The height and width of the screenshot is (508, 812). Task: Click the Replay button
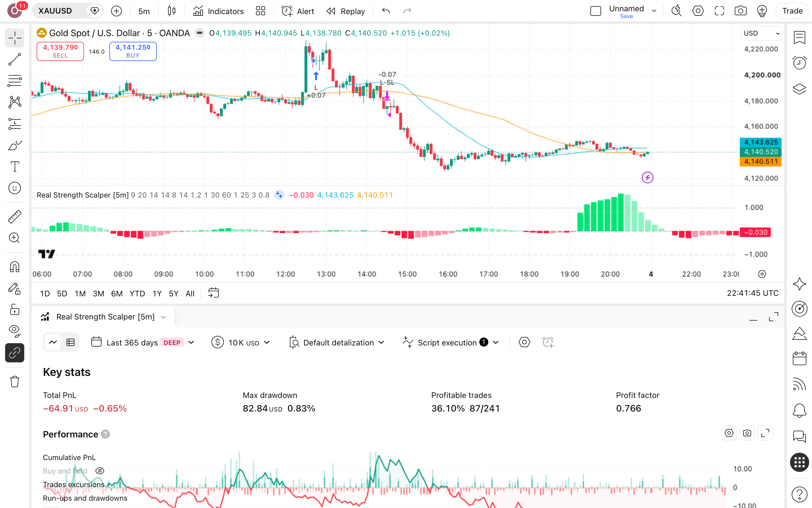click(345, 11)
